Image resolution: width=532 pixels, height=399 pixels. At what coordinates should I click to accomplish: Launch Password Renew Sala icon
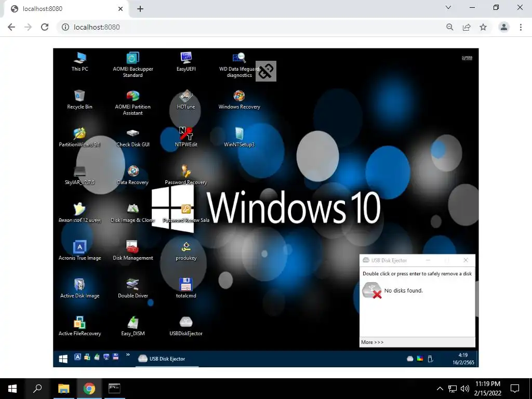click(186, 212)
